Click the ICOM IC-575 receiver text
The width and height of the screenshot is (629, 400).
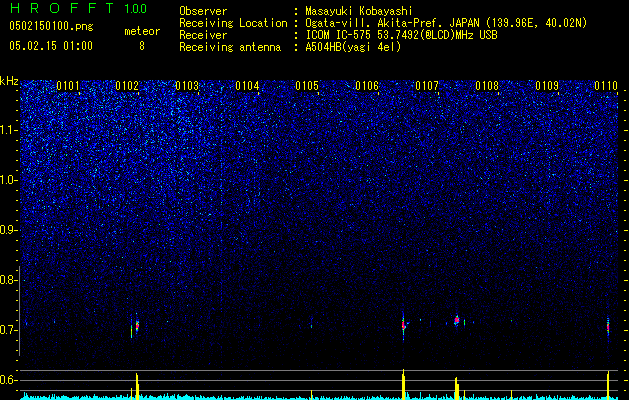(401, 35)
